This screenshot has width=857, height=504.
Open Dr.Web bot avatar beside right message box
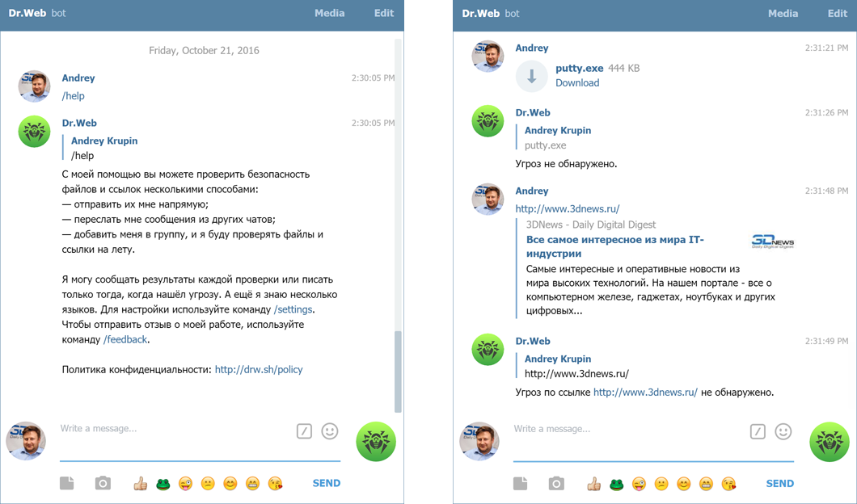click(830, 441)
